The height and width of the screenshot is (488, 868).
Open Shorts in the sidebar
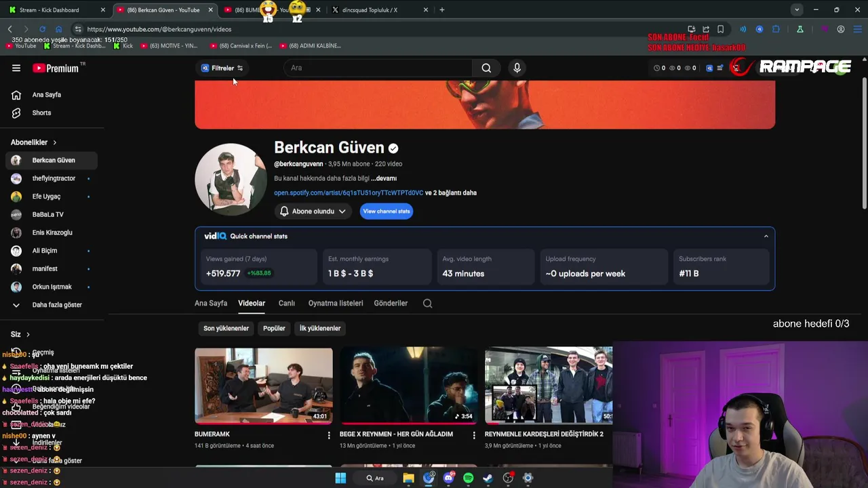(x=52, y=113)
